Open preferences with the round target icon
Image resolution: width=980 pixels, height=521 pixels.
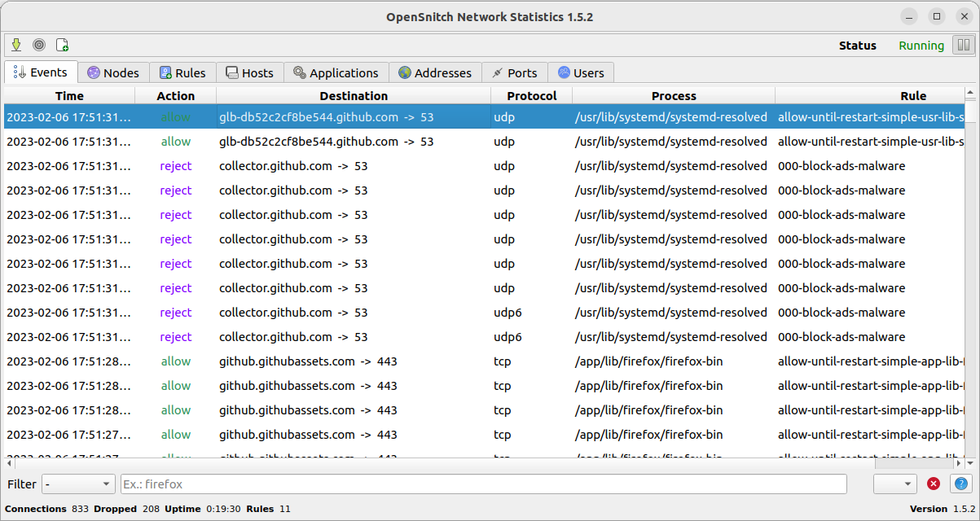click(x=39, y=46)
